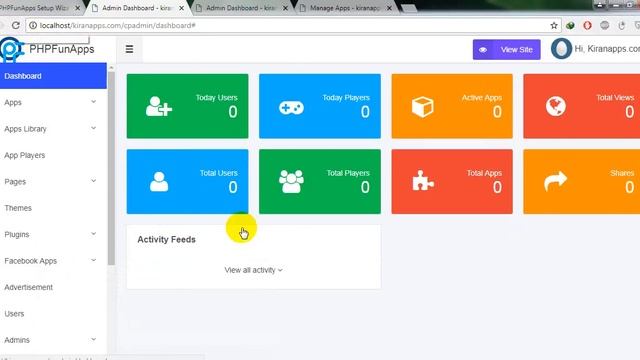Open Advertisement in the sidebar
Image resolution: width=640 pixels, height=360 pixels.
click(x=29, y=287)
